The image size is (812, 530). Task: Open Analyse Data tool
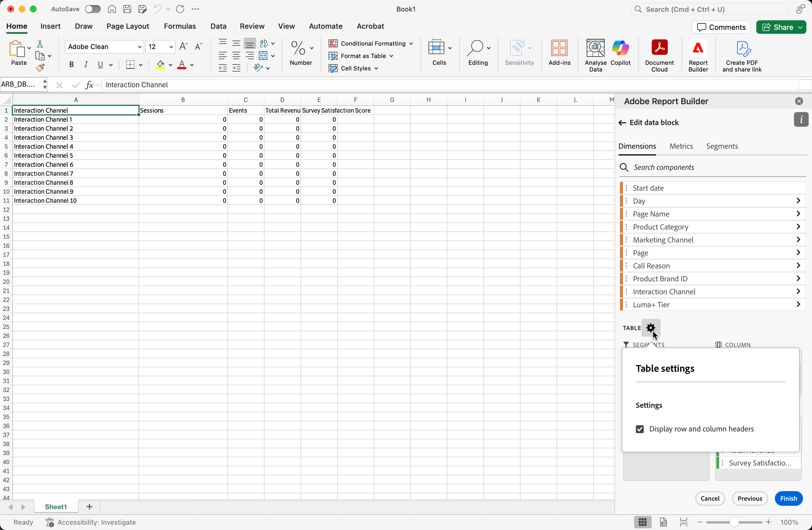click(595, 55)
